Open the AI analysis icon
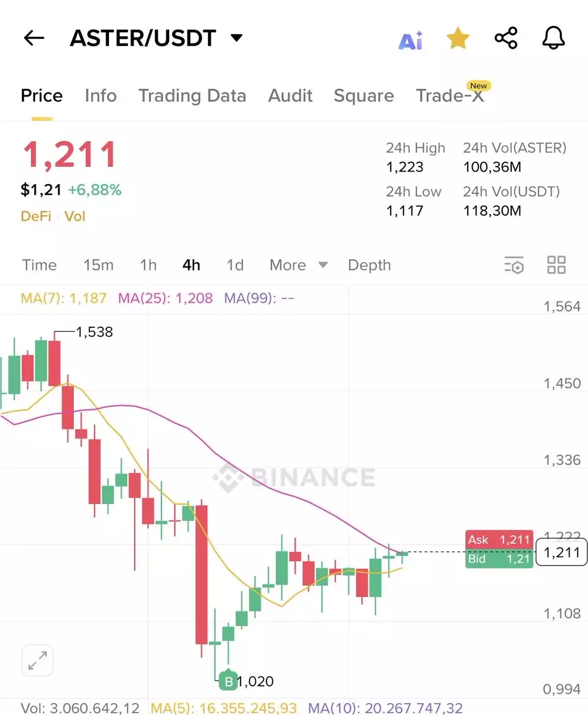This screenshot has height=715, width=588. [x=410, y=39]
